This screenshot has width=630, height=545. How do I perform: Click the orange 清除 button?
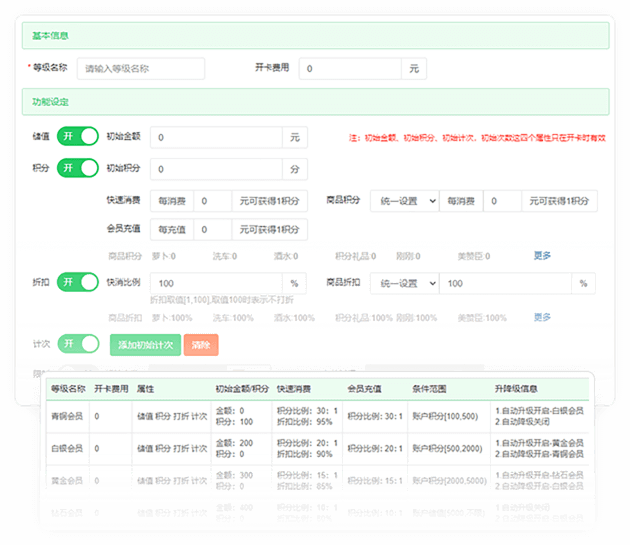tap(201, 345)
